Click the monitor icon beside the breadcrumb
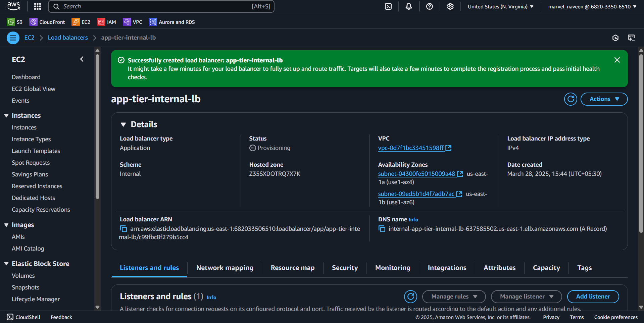 631,38
